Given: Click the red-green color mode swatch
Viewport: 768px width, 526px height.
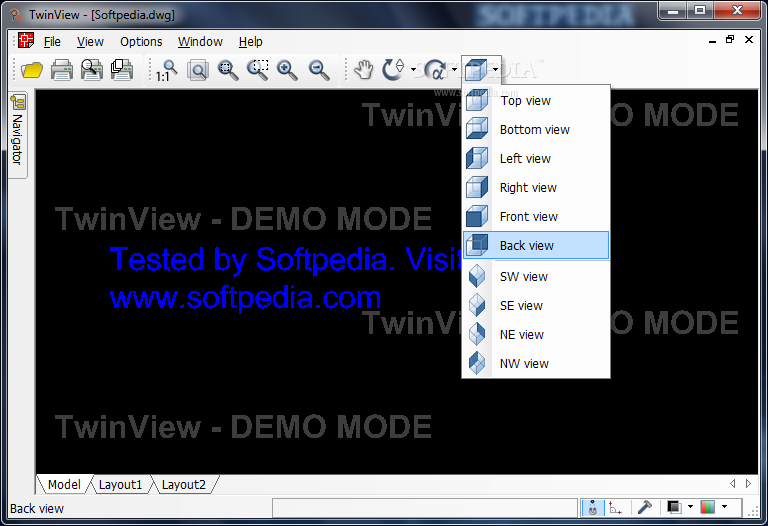Looking at the screenshot, I should tap(708, 507).
